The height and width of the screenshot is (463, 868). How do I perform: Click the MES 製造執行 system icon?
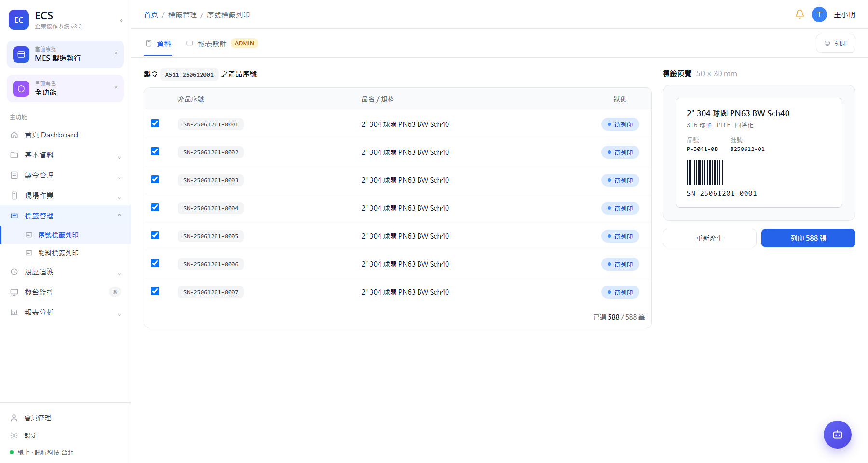[x=21, y=54]
